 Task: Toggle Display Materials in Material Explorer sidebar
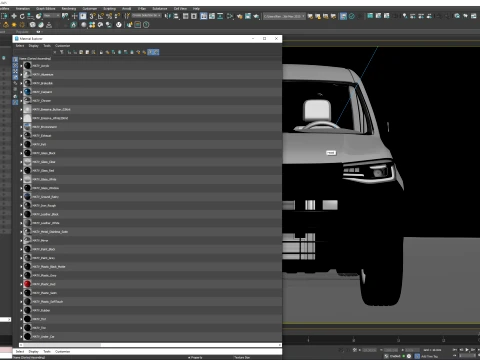click(x=15, y=65)
